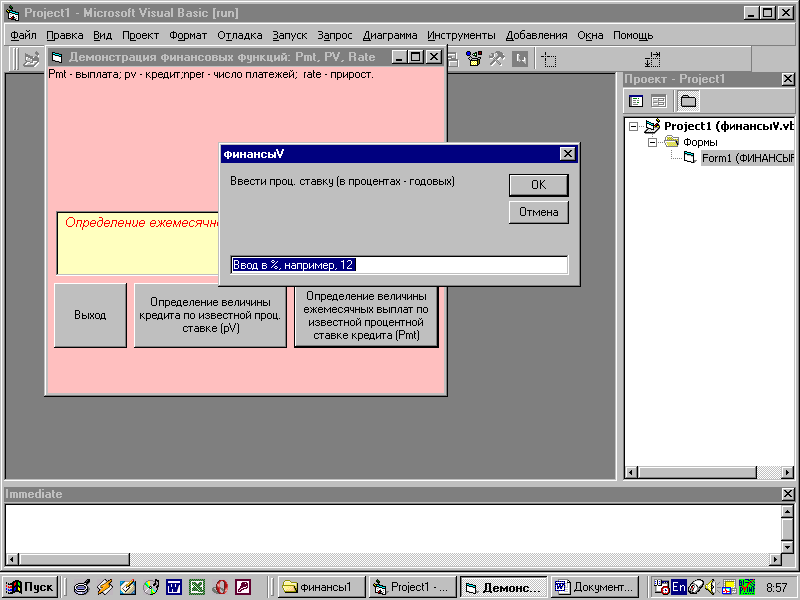The width and height of the screenshot is (800, 600).
Task: Click the Immediate window horizontal scrollbar thumb
Action: (x=74, y=559)
